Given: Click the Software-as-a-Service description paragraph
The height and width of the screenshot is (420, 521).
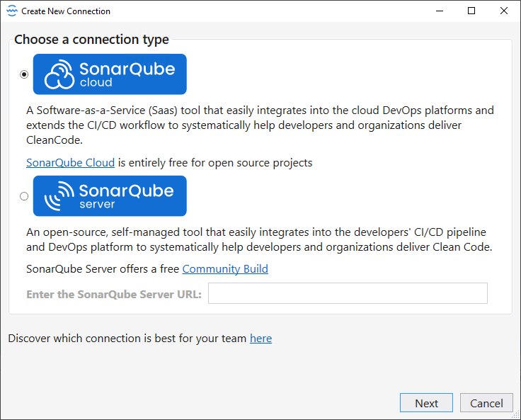Looking at the screenshot, I should 260,125.
